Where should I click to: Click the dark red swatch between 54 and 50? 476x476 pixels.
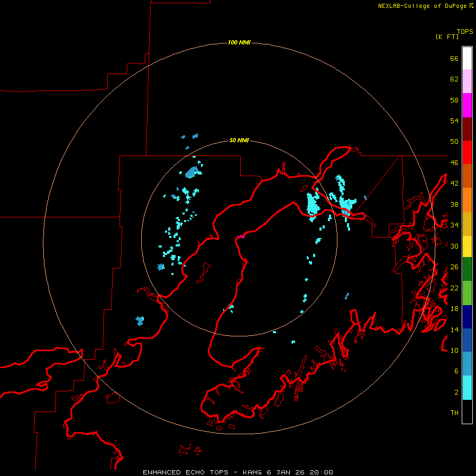(467, 129)
